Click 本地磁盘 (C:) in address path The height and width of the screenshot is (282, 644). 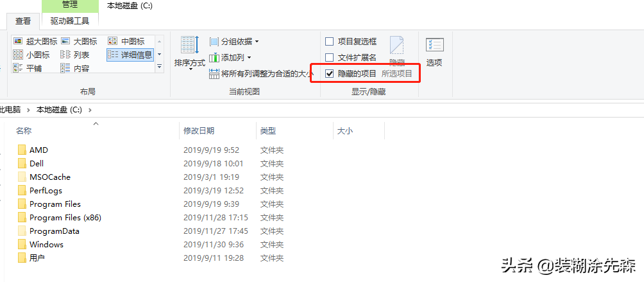pos(59,110)
